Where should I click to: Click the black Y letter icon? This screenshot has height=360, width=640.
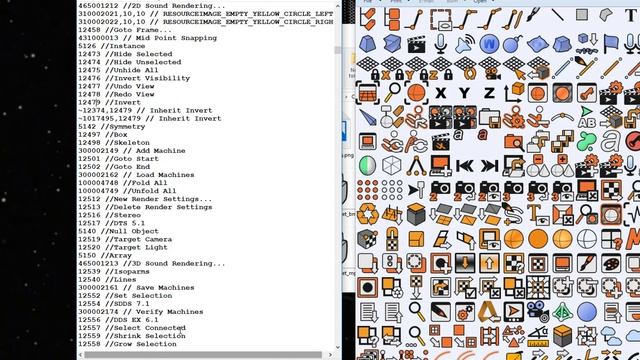pos(464,93)
